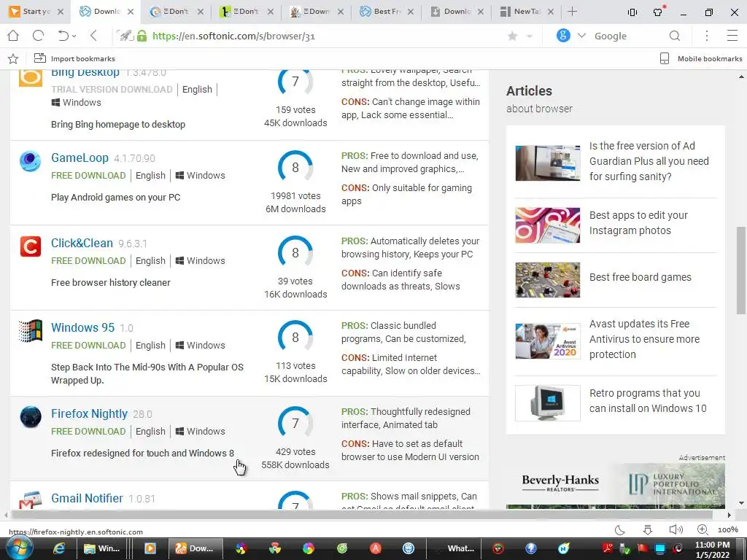Viewport: 747px width, 560px height.
Task: Open Mobile bookmarks
Action: pyautogui.click(x=701, y=58)
